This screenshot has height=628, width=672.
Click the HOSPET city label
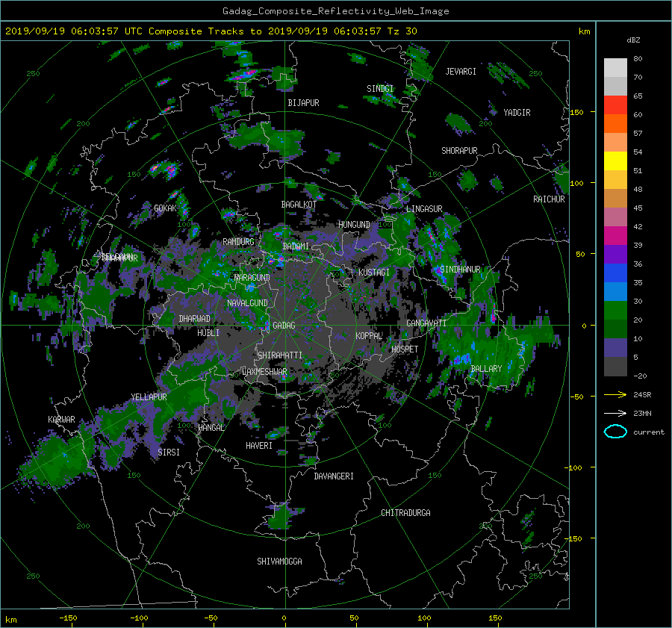pos(405,349)
